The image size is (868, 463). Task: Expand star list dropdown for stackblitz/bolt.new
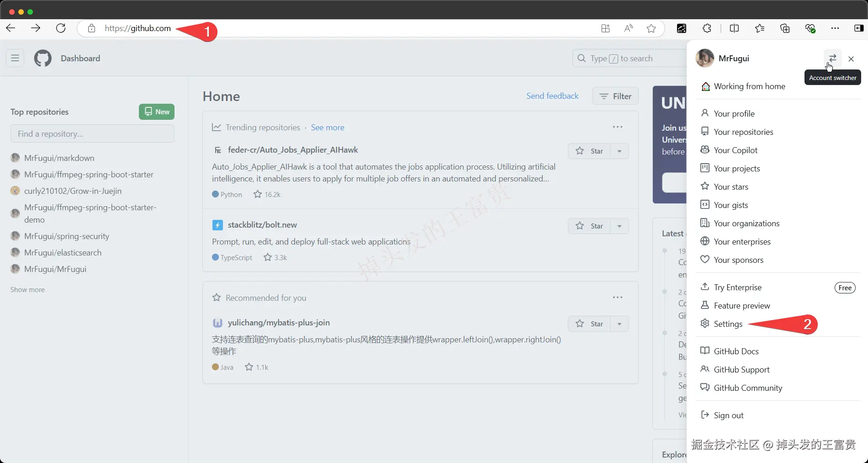[x=619, y=226]
